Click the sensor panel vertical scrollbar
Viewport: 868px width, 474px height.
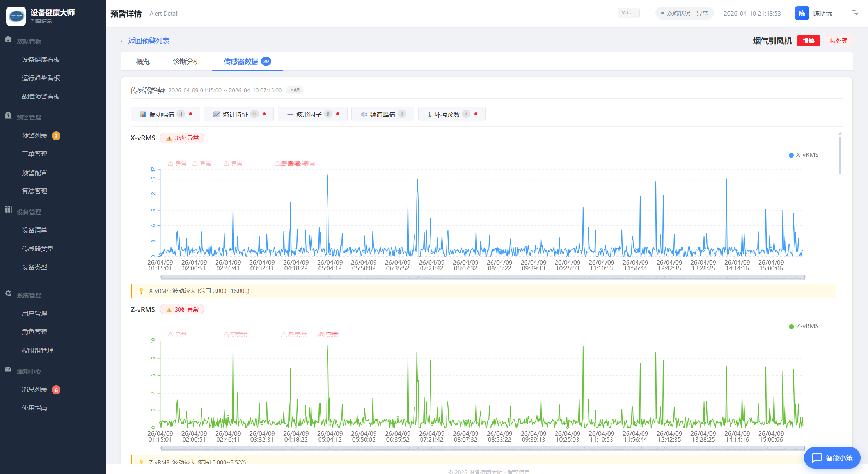[x=840, y=155]
